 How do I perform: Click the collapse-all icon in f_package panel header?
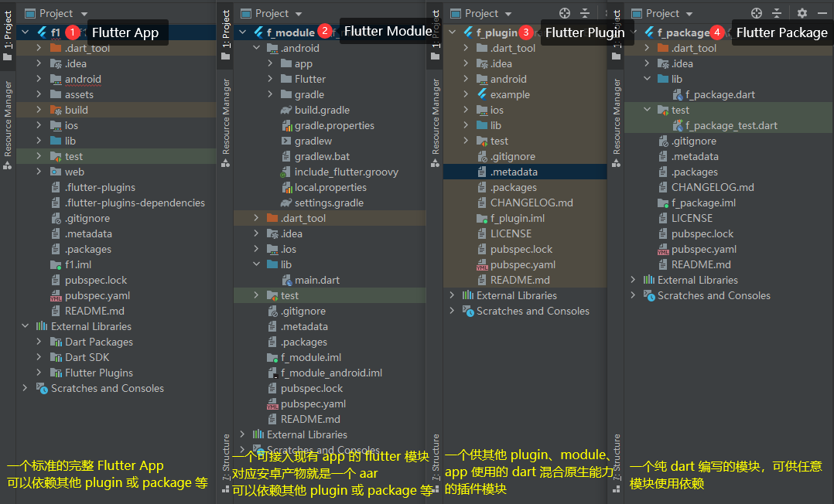777,13
